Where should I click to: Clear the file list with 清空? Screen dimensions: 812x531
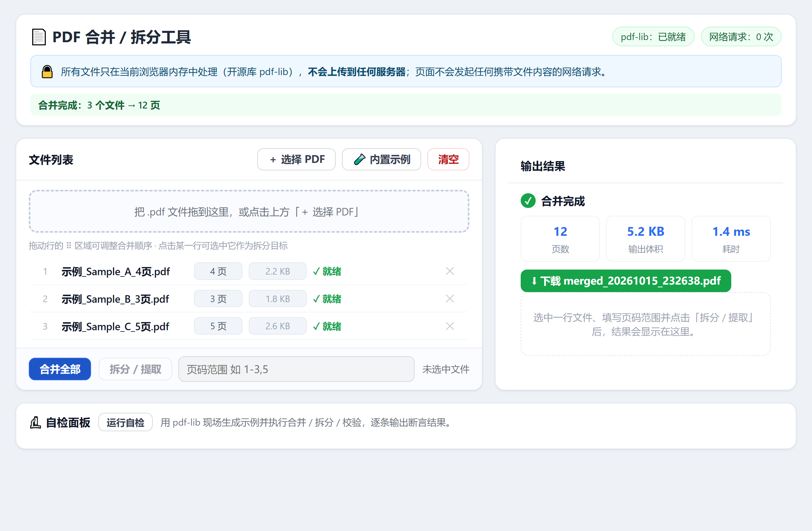(448, 159)
